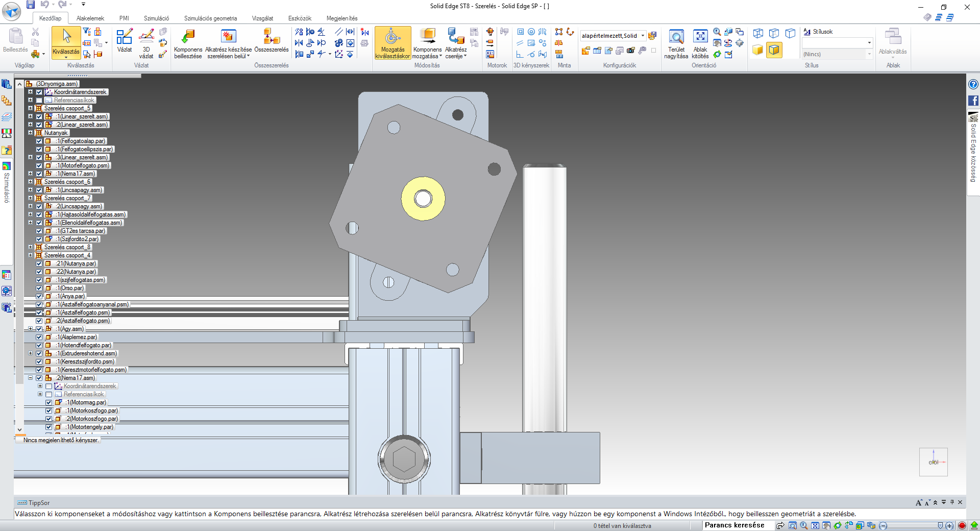
Task: Collapse the 2(Nema17.asm) tree node
Action: click(x=30, y=378)
